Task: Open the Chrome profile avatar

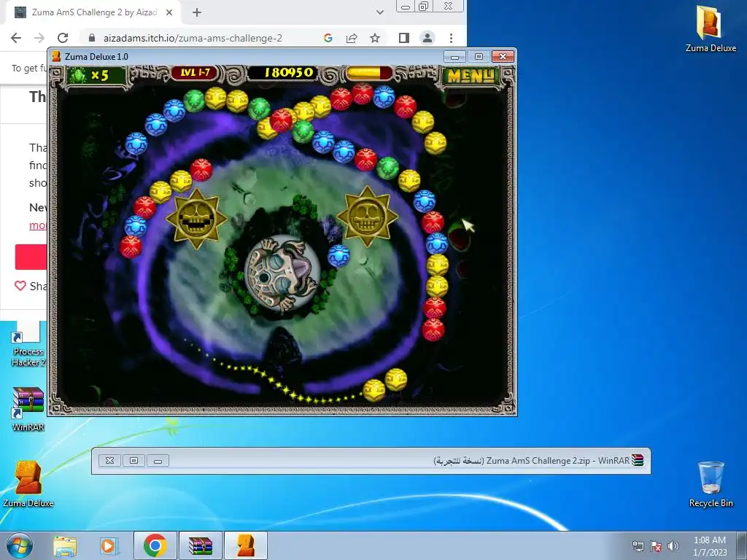Action: point(427,38)
